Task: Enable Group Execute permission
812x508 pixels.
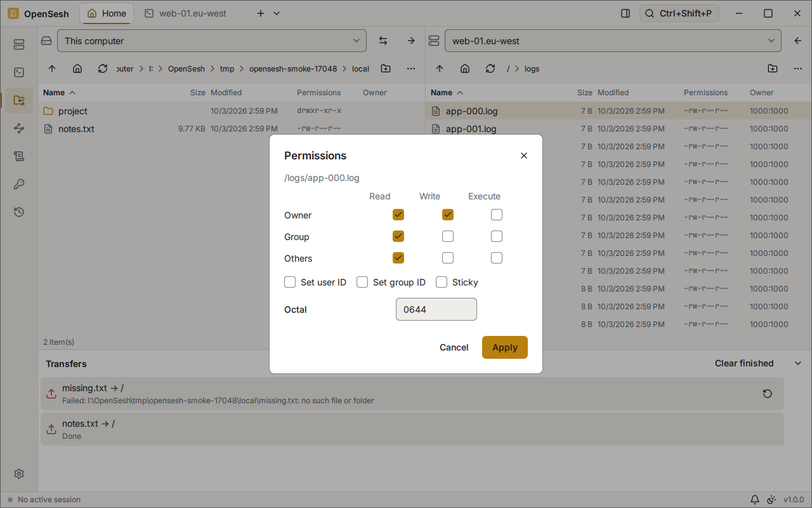Action: coord(497,236)
